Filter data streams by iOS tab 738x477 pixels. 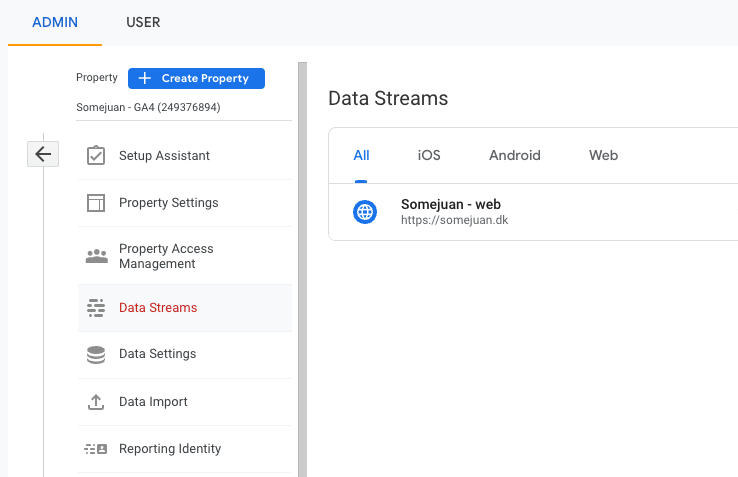[x=429, y=155]
